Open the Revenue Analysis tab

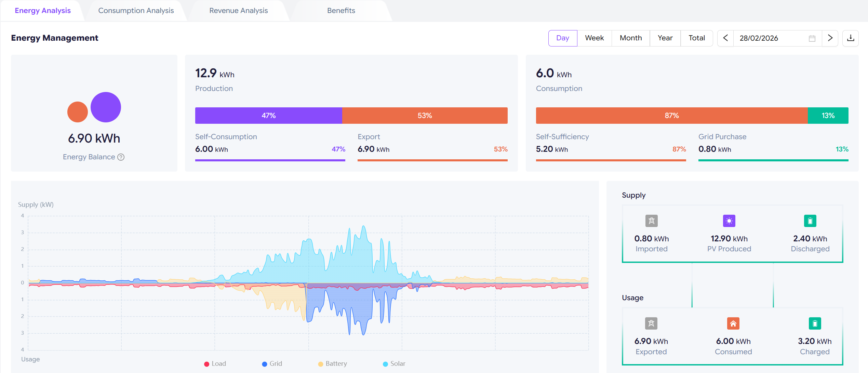(x=239, y=11)
